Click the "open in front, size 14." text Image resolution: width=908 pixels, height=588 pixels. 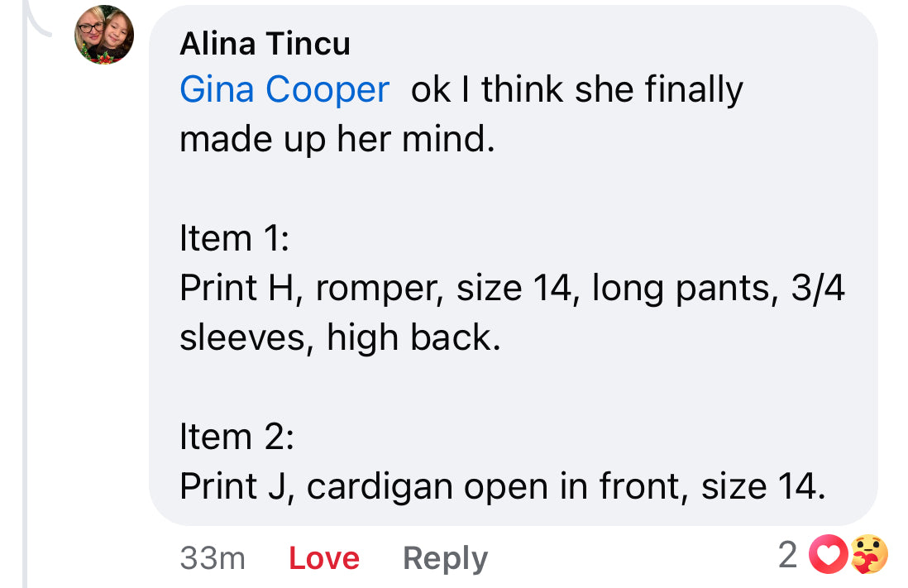tap(645, 487)
